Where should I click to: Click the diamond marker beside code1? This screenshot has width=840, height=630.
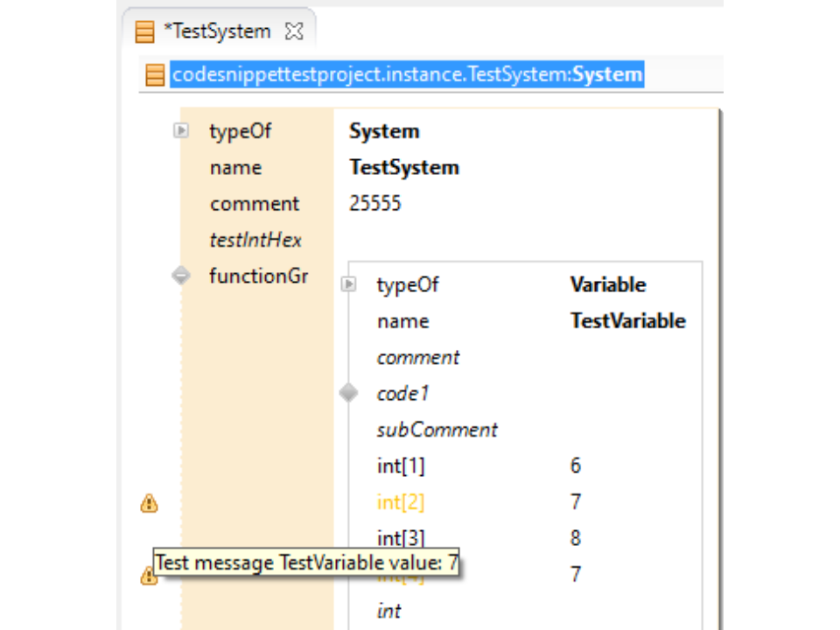tap(349, 394)
